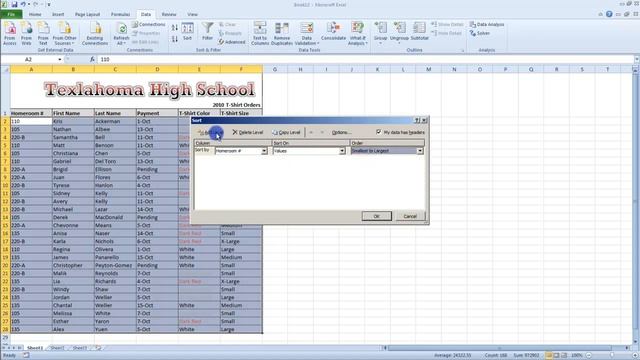
Task: Open Existing Connections
Action: click(95, 33)
